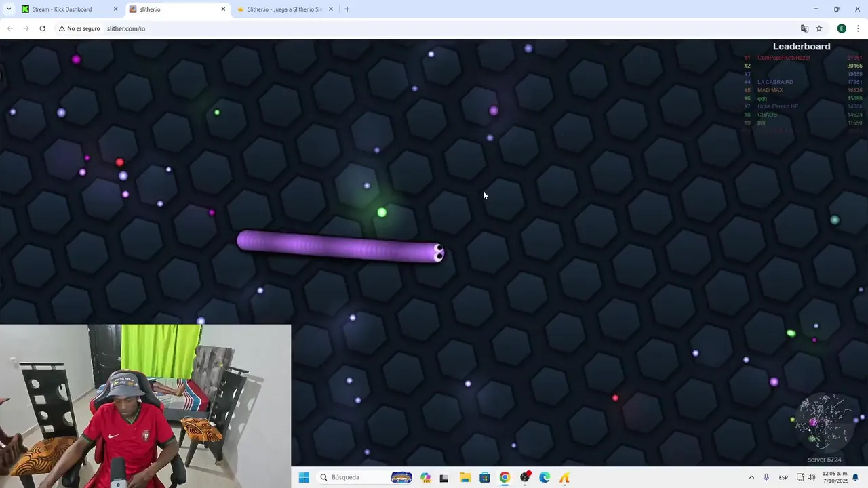Image resolution: width=868 pixels, height=488 pixels.
Task: Open the search highlight image in search box
Action: [x=401, y=477]
